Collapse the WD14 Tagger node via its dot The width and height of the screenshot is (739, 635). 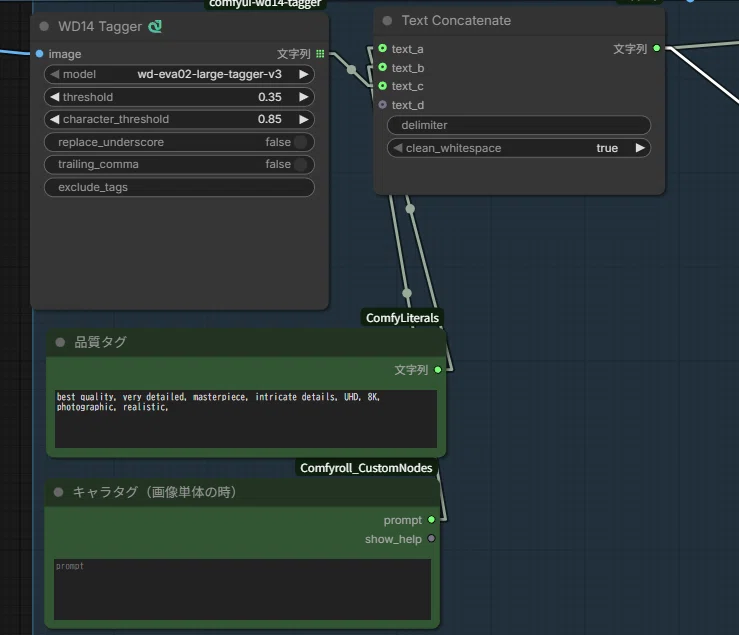[x=44, y=26]
